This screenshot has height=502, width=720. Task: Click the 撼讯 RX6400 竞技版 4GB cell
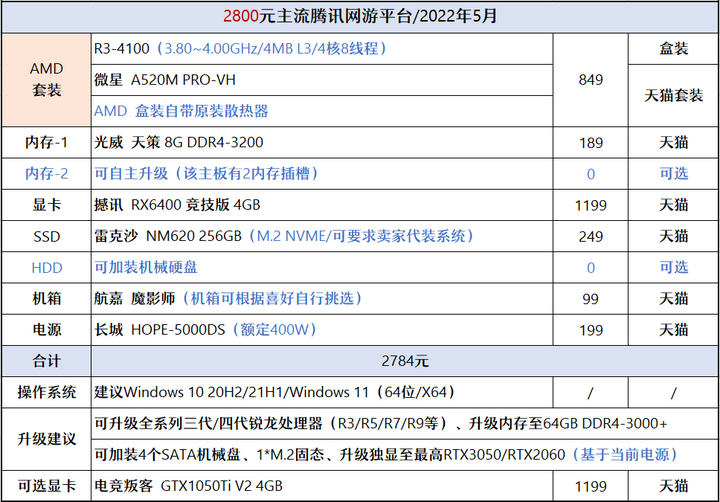[322, 205]
